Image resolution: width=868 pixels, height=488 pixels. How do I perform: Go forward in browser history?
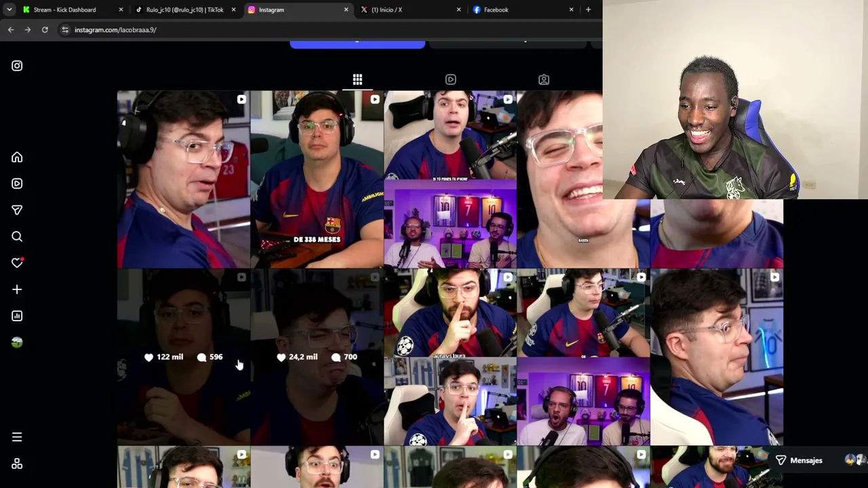tap(28, 30)
